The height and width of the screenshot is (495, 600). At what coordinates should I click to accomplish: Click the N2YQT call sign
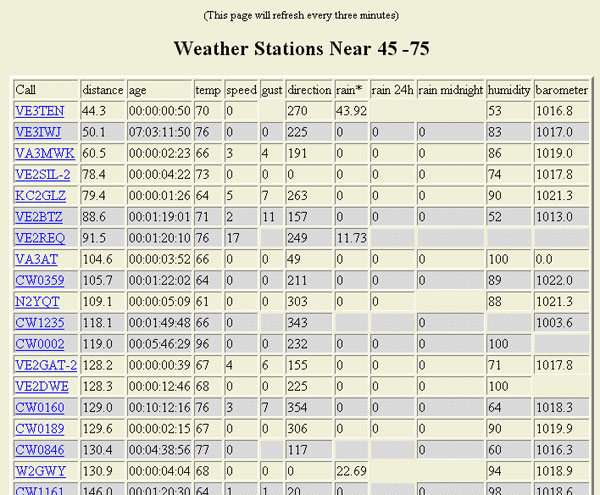click(36, 301)
